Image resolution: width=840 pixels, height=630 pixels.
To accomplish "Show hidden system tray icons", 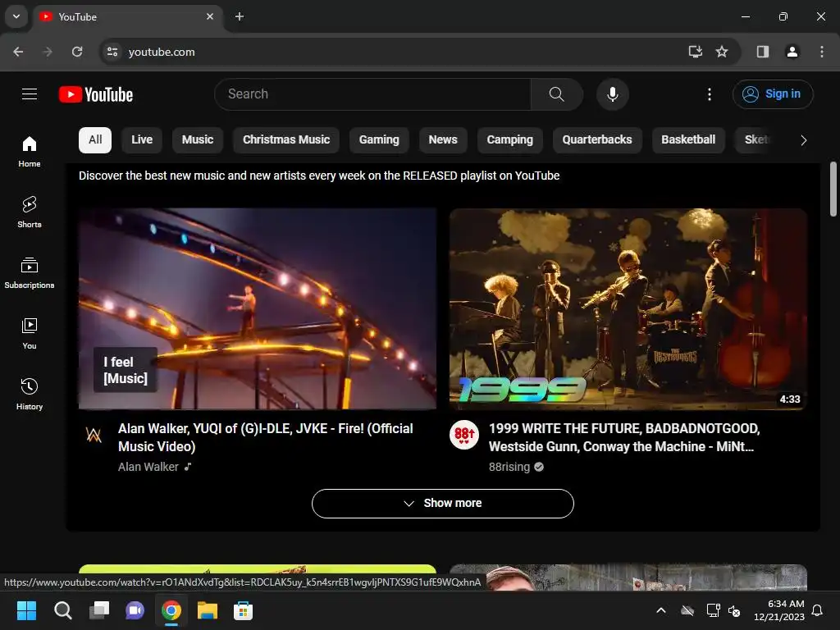I will (661, 610).
